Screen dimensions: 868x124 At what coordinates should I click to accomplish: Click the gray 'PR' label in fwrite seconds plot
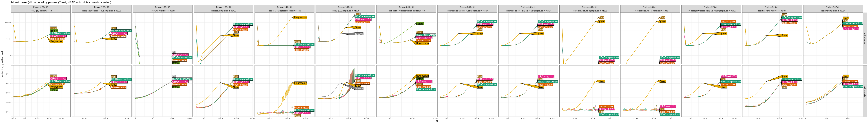point(174,76)
